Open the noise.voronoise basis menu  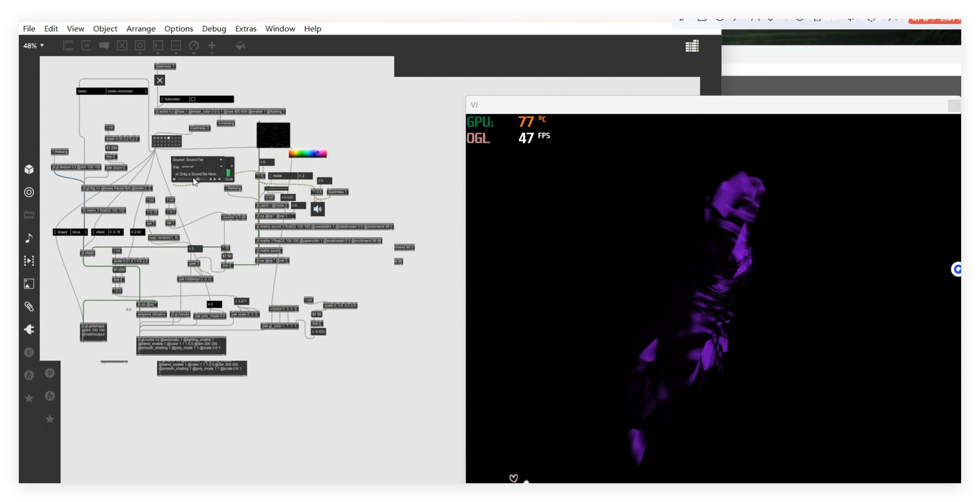click(x=127, y=91)
